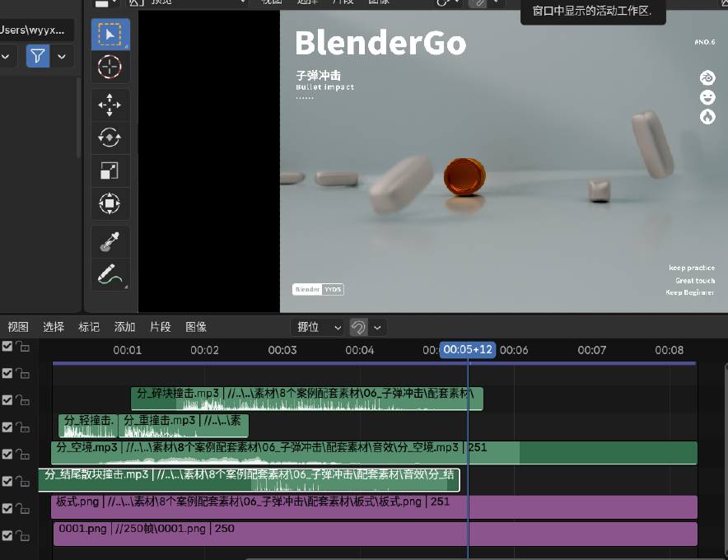The width and height of the screenshot is (728, 560).
Task: Activate the 2D Cursor tool
Action: point(110,67)
